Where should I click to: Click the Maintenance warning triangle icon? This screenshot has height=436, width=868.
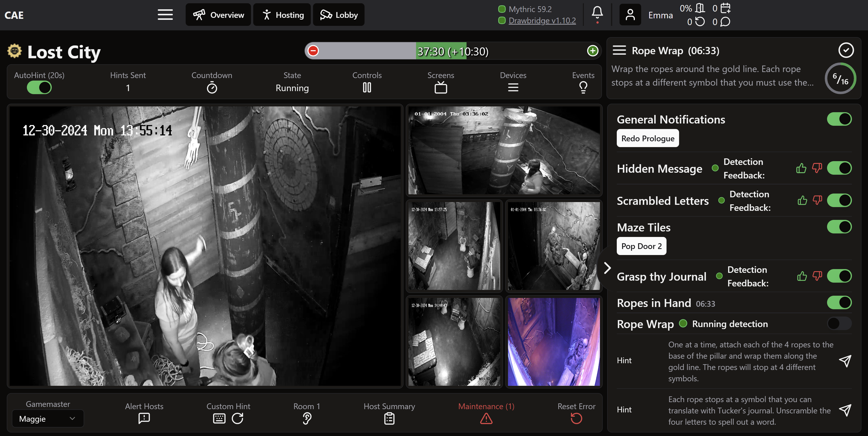tap(486, 418)
